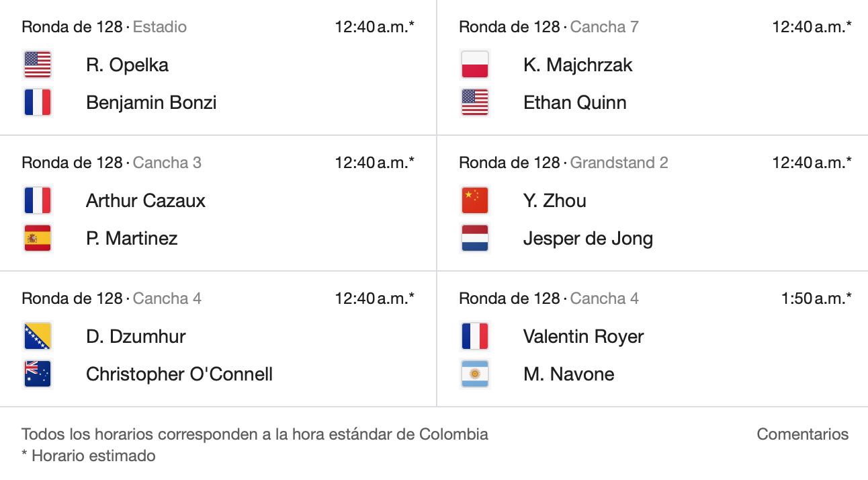
Task: Click the United States flag next to R. Opelka
Action: (x=37, y=65)
